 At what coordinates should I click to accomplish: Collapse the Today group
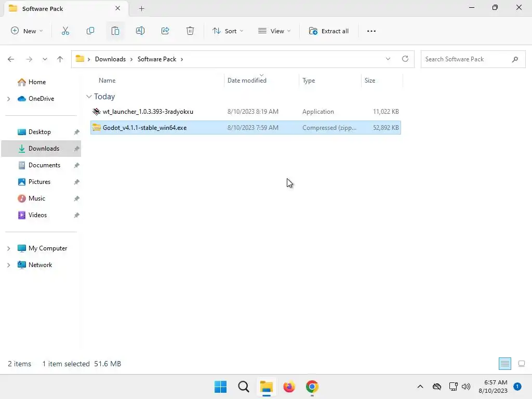coord(89,97)
